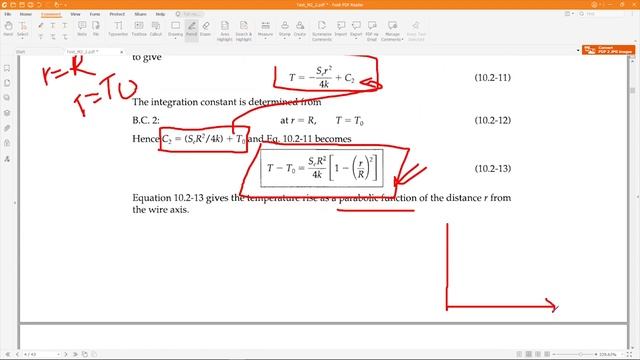Open the File menu
Screen dimensions: 640x360
8,14
